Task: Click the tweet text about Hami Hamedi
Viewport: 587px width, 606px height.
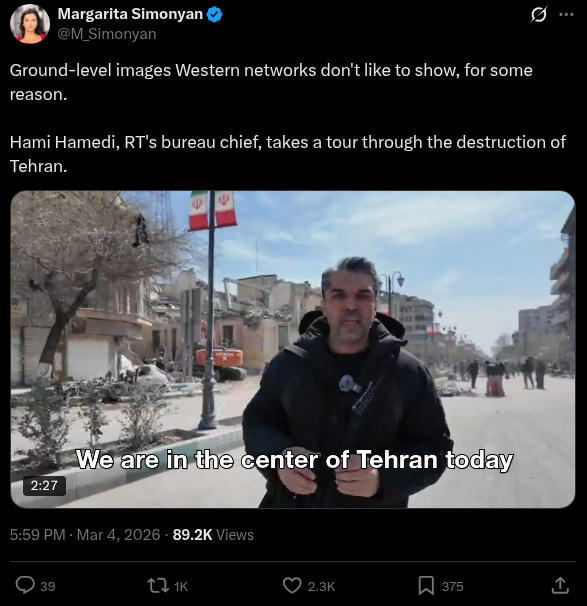Action: pyautogui.click(x=288, y=154)
